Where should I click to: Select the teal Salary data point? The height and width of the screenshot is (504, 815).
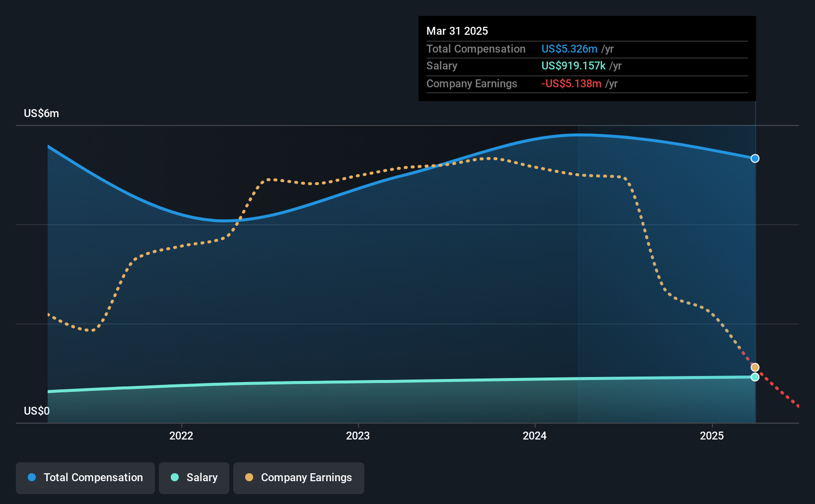[x=755, y=377]
